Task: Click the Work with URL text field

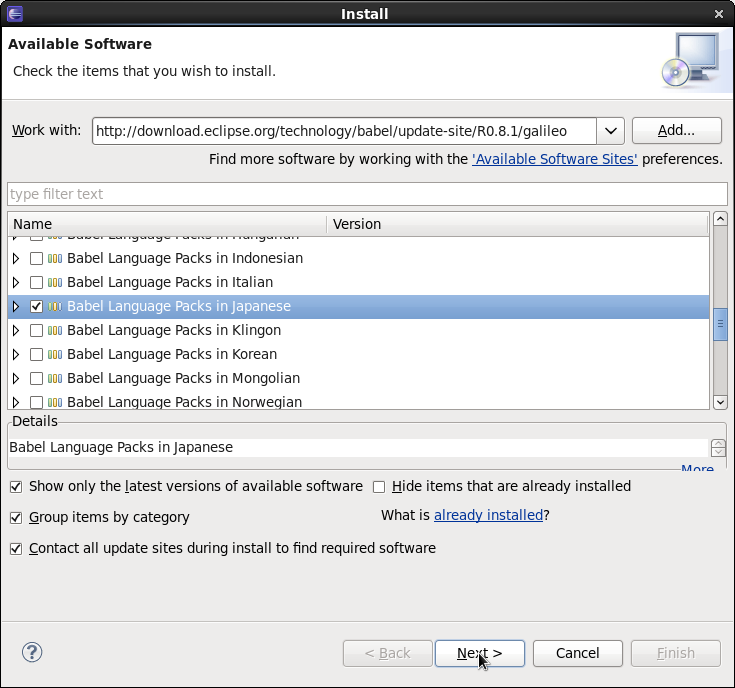Action: coord(345,131)
